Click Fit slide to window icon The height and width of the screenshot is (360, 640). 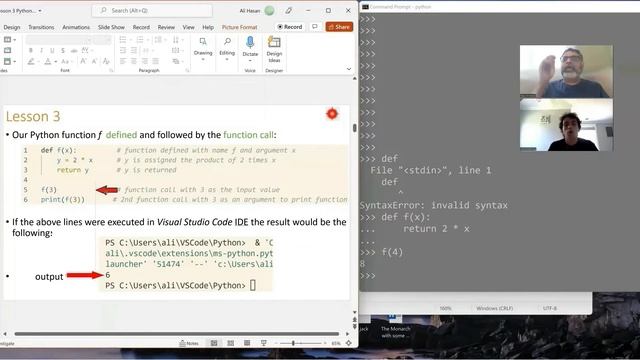349,343
